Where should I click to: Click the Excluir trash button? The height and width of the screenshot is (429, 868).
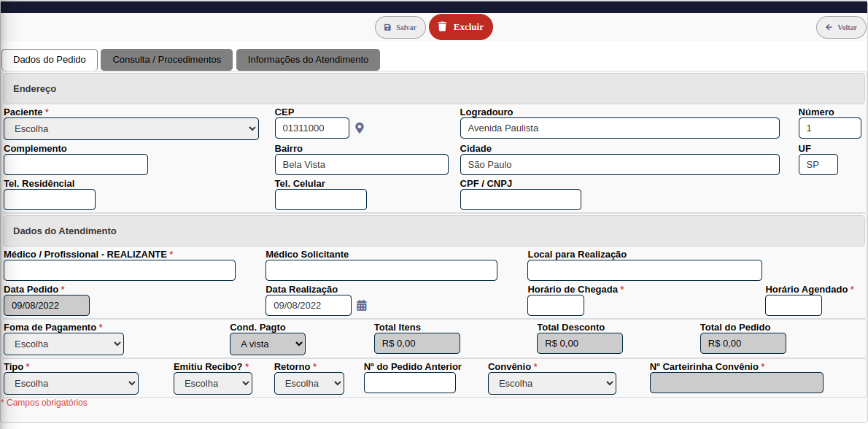(461, 27)
